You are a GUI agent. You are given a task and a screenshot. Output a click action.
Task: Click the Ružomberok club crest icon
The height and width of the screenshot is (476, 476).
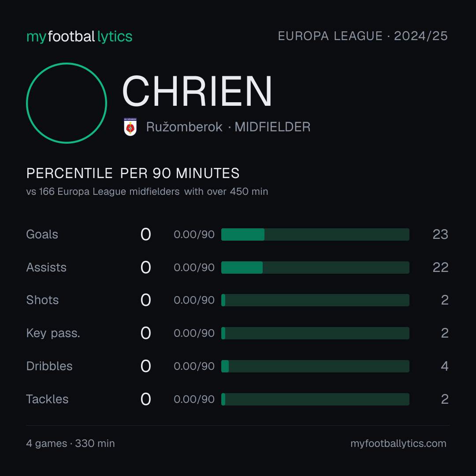(130, 127)
